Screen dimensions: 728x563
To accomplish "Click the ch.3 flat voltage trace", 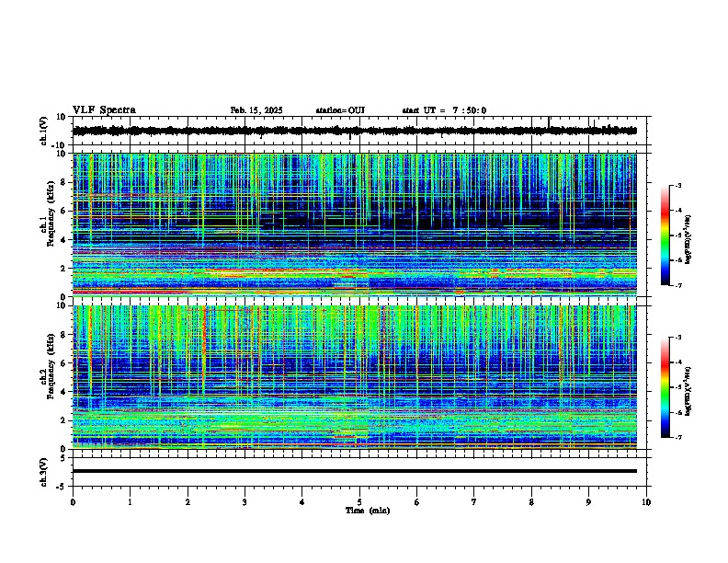I will point(354,471).
